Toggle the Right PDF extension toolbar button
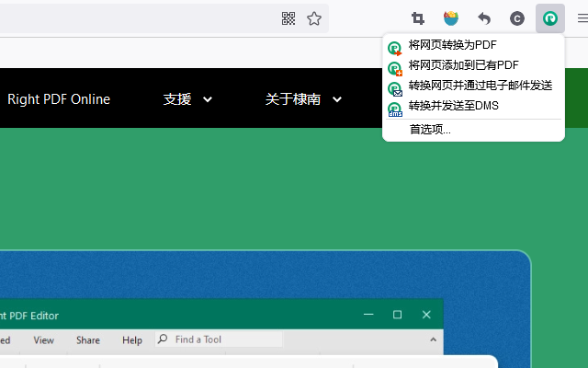The image size is (588, 368). click(550, 18)
